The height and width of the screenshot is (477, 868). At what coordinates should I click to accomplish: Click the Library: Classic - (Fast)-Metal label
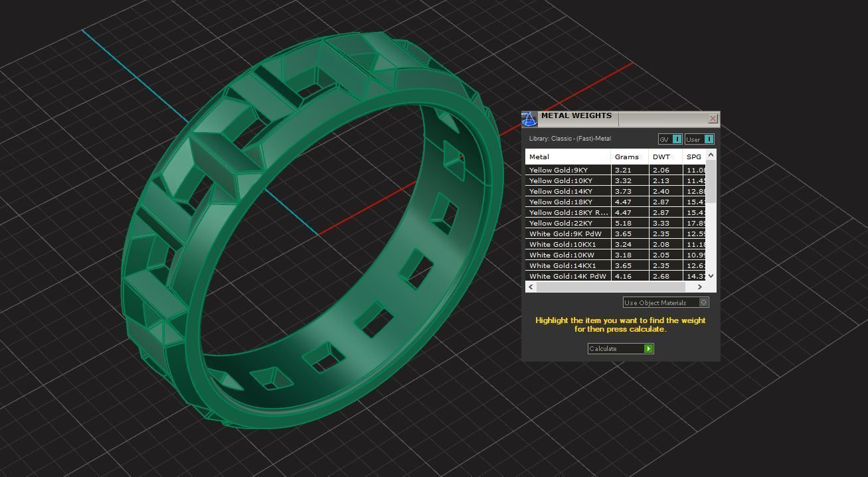click(570, 139)
